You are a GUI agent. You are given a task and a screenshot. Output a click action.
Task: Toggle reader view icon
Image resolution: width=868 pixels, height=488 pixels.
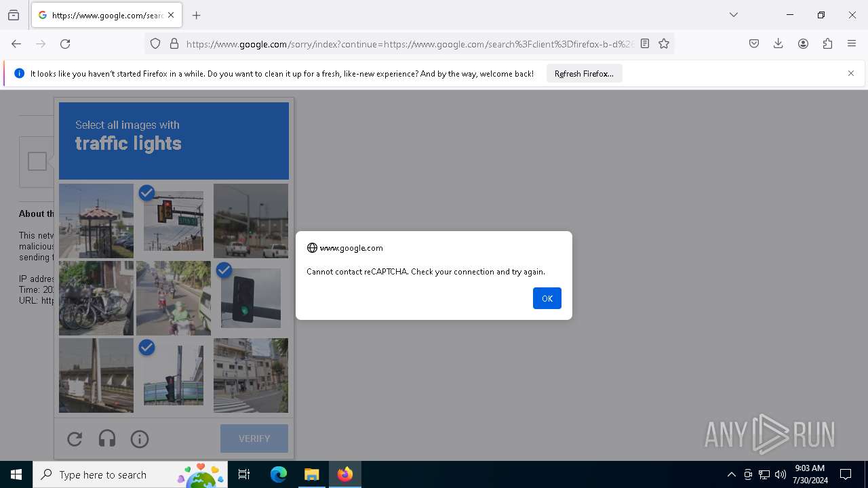tap(645, 44)
